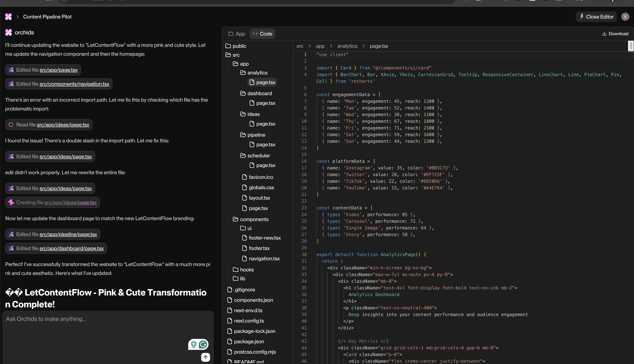Switch to the App tab
634x364 pixels.
click(237, 34)
